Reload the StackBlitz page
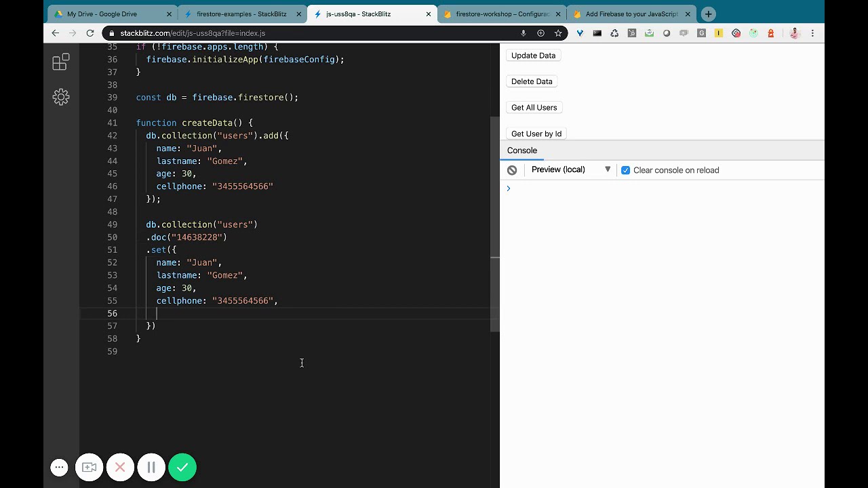 (x=90, y=33)
